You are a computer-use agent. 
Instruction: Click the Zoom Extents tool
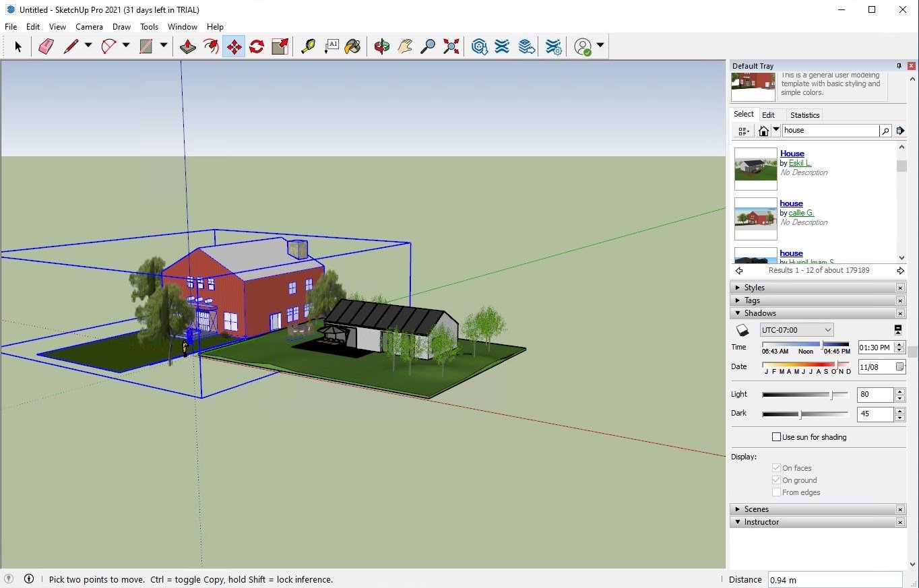tap(450, 46)
